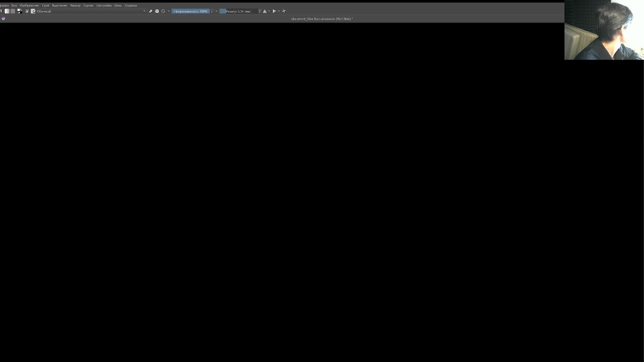Open the brush preset chooser icon
644x362 pixels.
pos(33,11)
